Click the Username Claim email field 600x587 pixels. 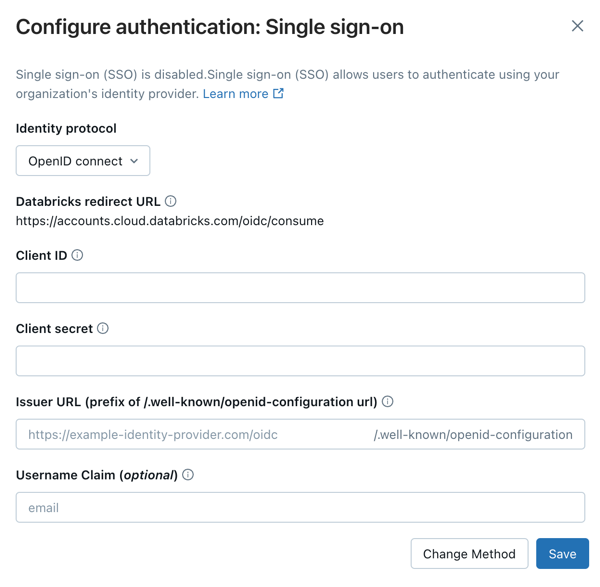300,508
